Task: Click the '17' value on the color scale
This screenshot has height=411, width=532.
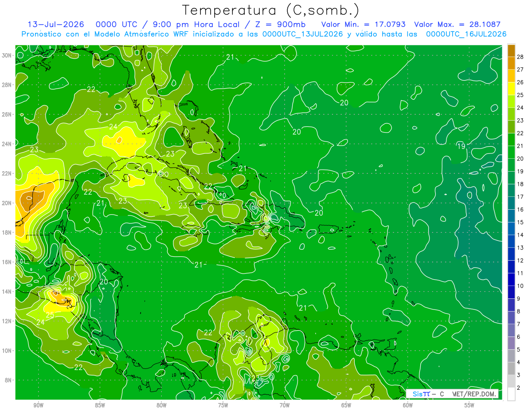Action: (x=520, y=197)
